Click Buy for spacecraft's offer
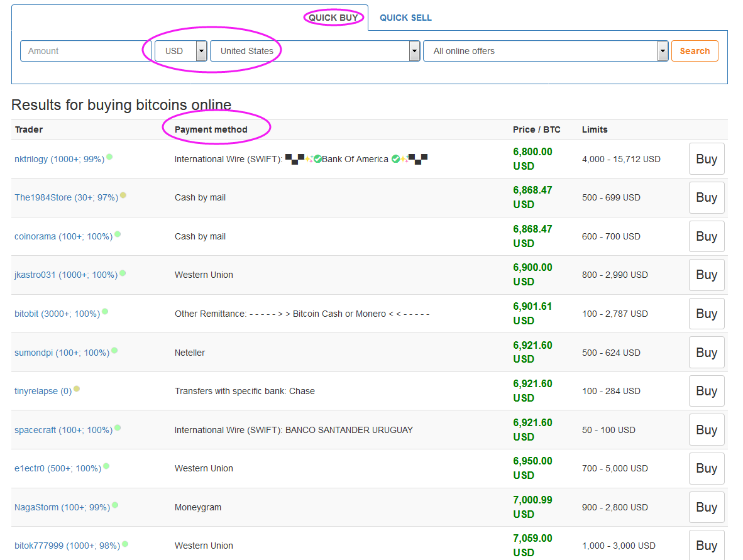 pos(707,430)
